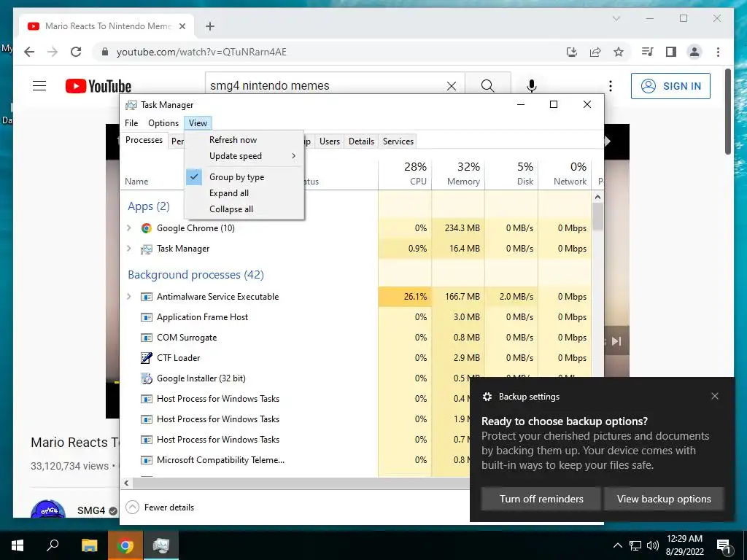Open the Chrome profile avatar
Image resolution: width=747 pixels, height=560 pixels.
tap(694, 52)
